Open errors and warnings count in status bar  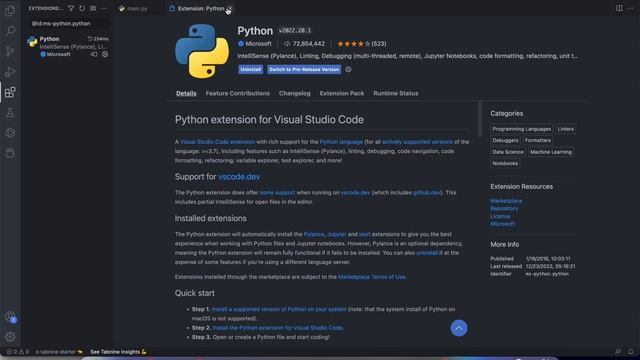coord(17,351)
